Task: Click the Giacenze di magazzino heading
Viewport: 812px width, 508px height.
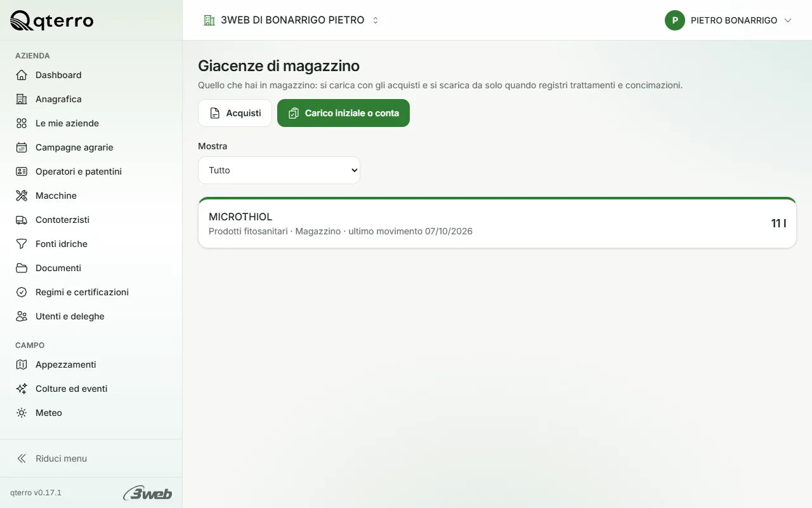Action: 278,65
